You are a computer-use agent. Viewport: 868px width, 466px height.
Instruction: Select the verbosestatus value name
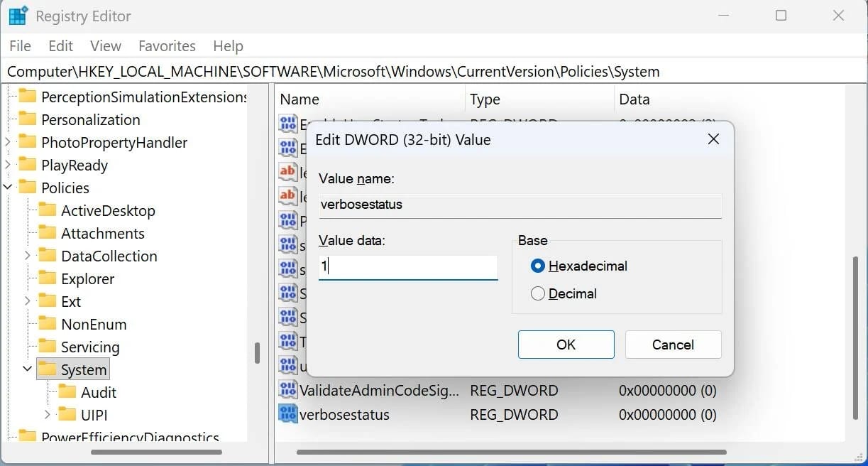coord(344,414)
